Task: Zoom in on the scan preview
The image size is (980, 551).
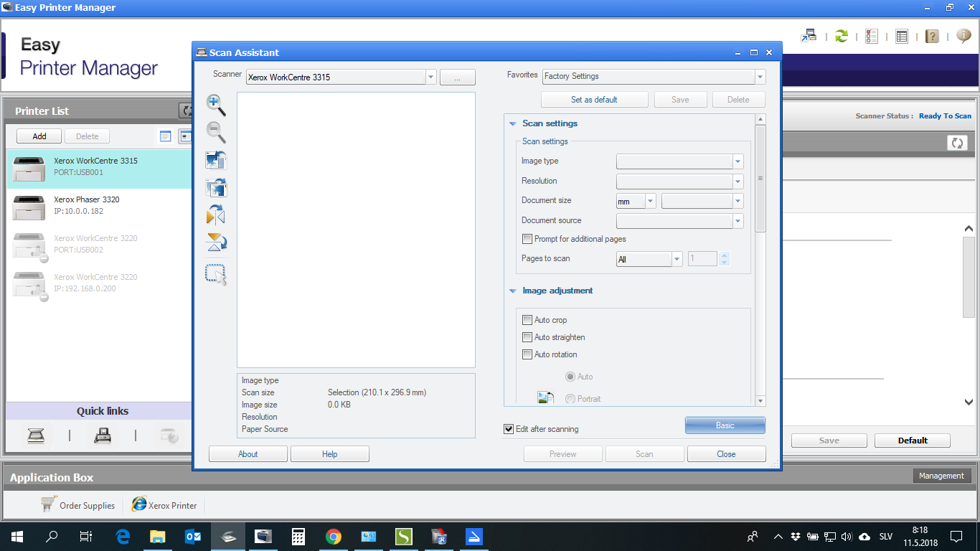Action: pos(216,105)
